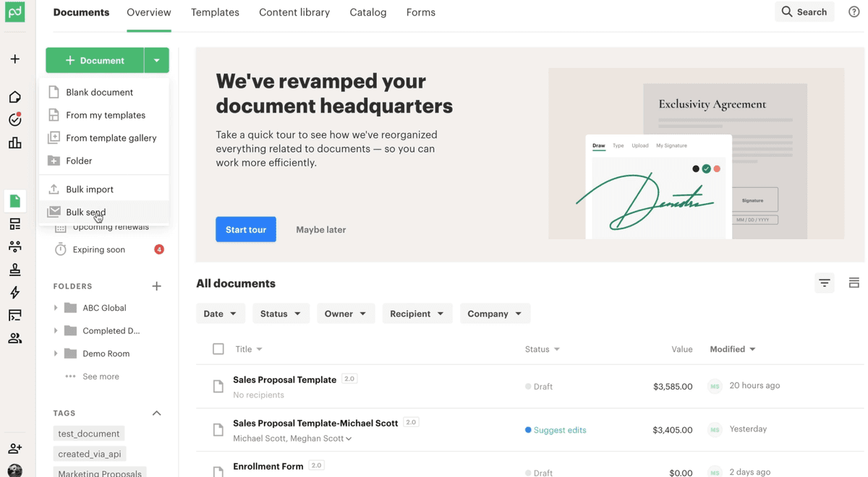Click the lightning bolt automations icon
Image resolution: width=868 pixels, height=477 pixels.
click(14, 293)
